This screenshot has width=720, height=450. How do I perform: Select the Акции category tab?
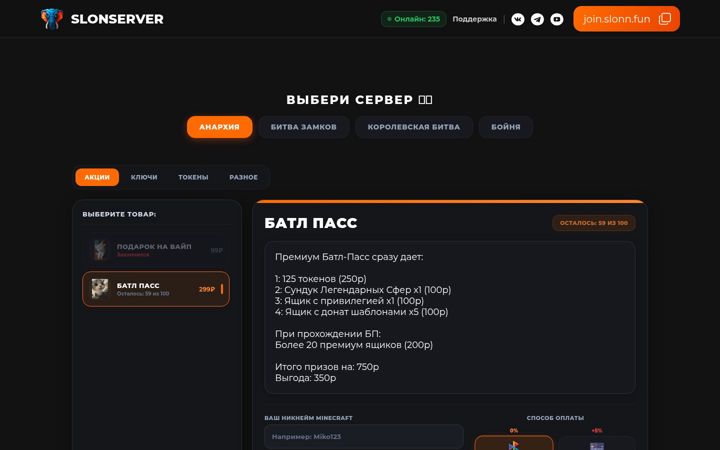pyautogui.click(x=97, y=177)
